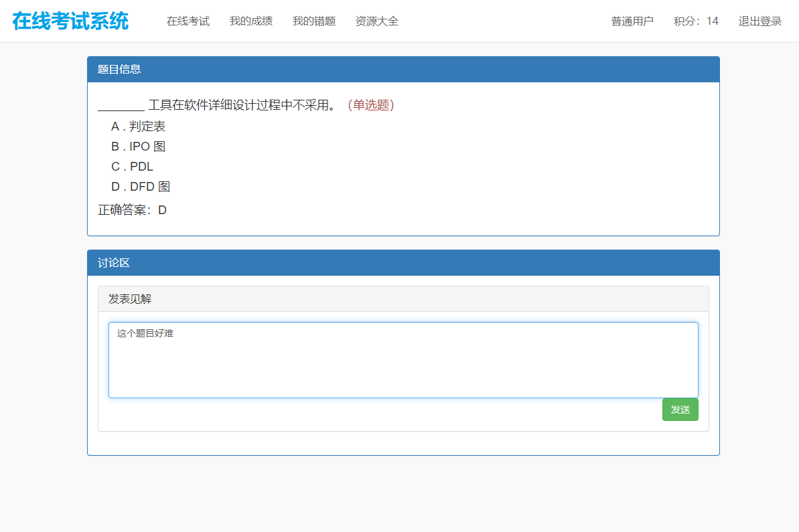Image resolution: width=799 pixels, height=532 pixels.
Task: Click the red (单选题) label
Action: (371, 105)
